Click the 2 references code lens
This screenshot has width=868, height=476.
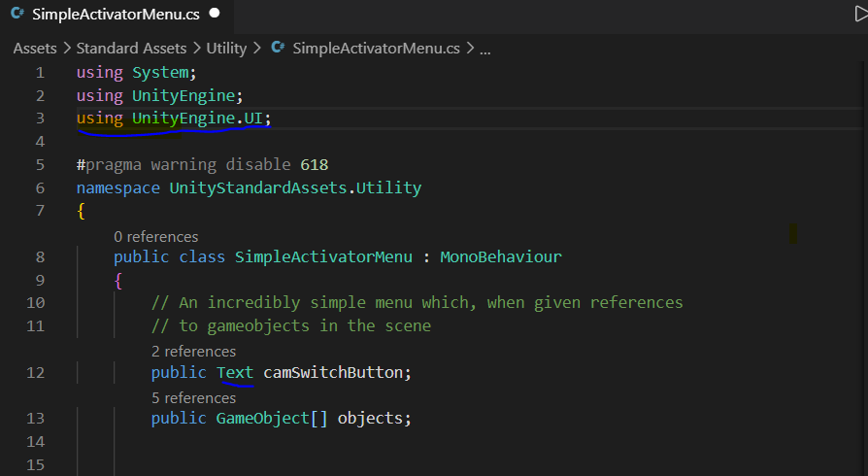[x=194, y=352]
